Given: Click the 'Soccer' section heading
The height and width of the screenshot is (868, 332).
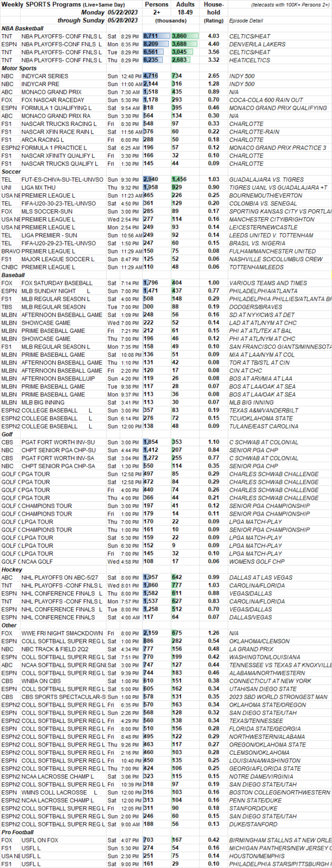Looking at the screenshot, I should (x=10, y=172).
